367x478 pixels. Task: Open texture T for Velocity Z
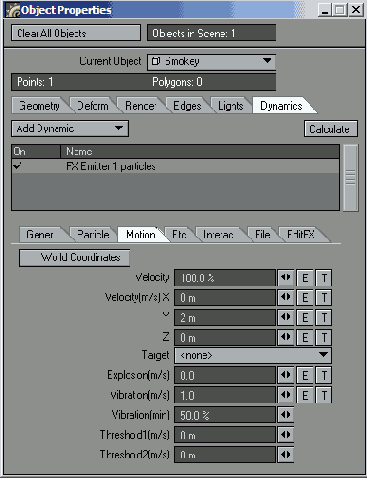(324, 337)
